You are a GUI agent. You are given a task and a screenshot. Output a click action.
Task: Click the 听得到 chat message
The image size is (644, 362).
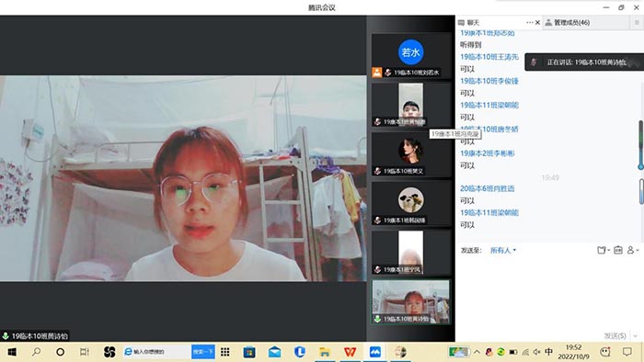click(x=471, y=45)
